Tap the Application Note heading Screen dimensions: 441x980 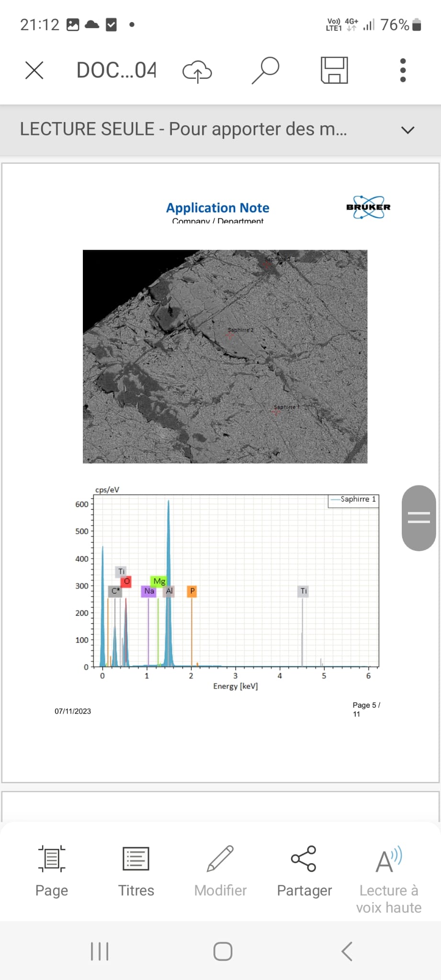pos(217,208)
